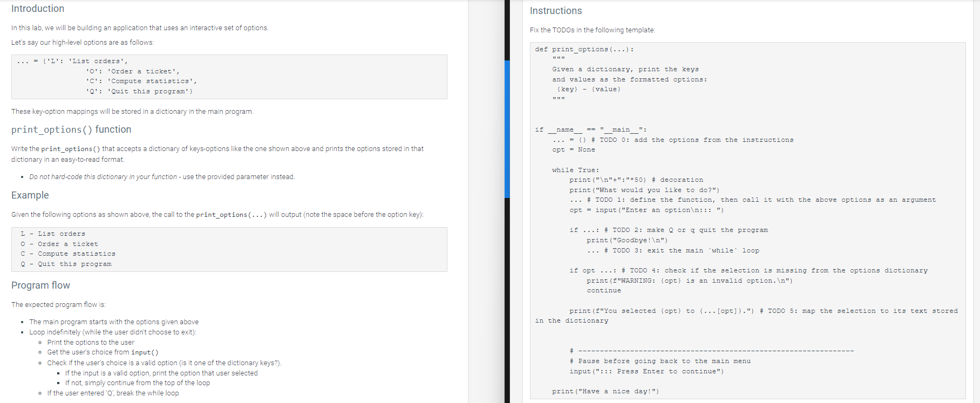Click 'The expected program flow is:' text

[x=58, y=305]
